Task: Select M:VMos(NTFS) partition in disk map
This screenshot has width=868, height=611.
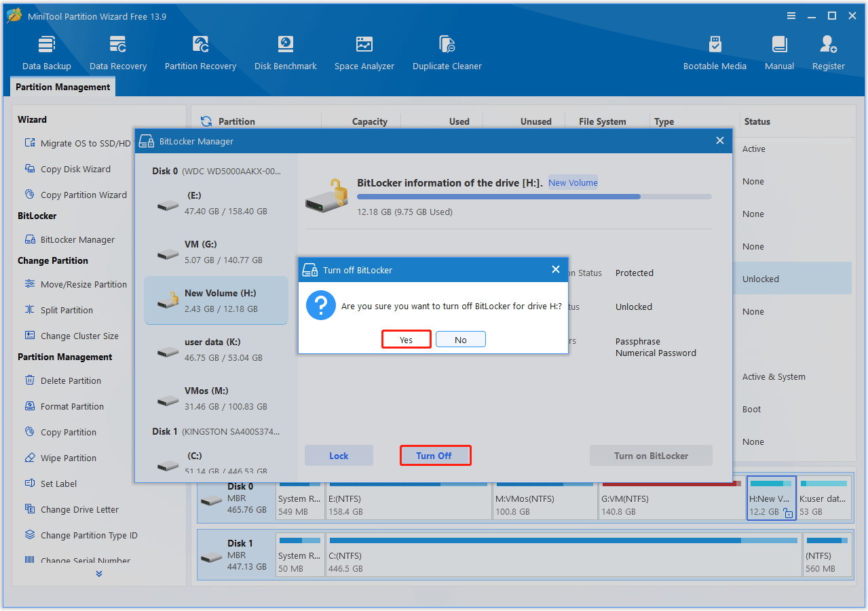Action: point(545,498)
